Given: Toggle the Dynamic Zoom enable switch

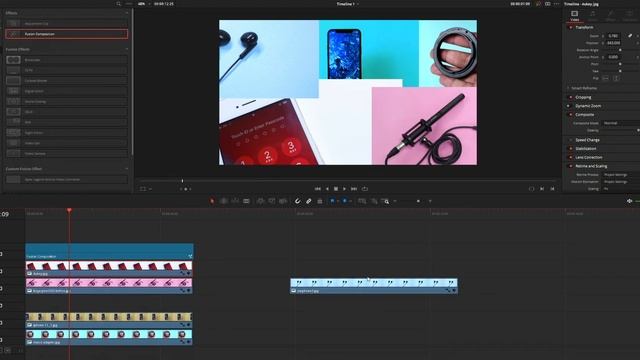Looking at the screenshot, I should click(569, 106).
